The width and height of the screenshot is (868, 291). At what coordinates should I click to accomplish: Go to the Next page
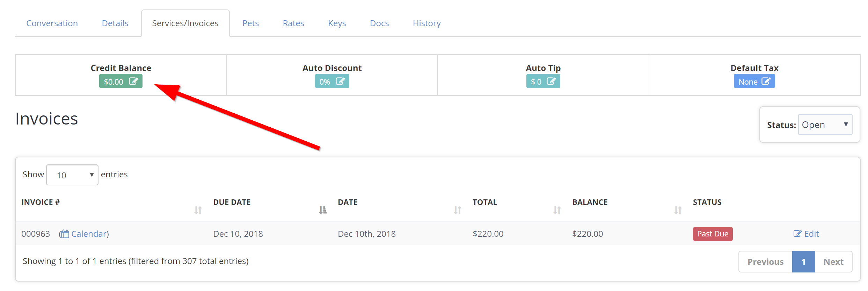coord(833,262)
